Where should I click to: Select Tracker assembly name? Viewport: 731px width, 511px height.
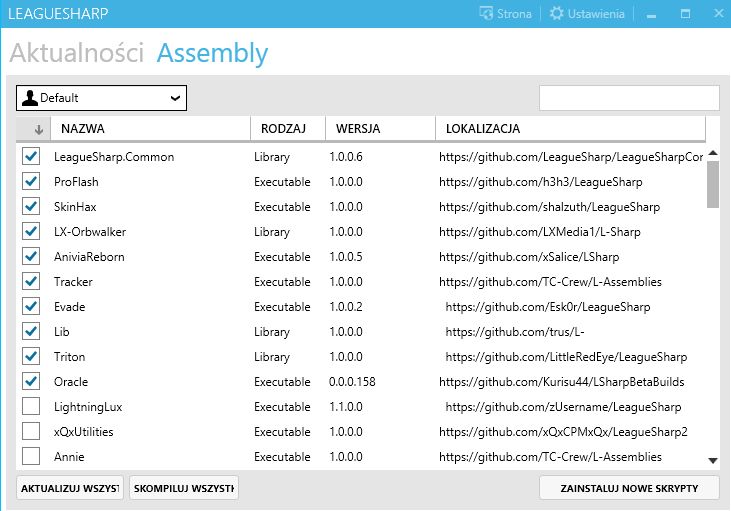point(73,282)
